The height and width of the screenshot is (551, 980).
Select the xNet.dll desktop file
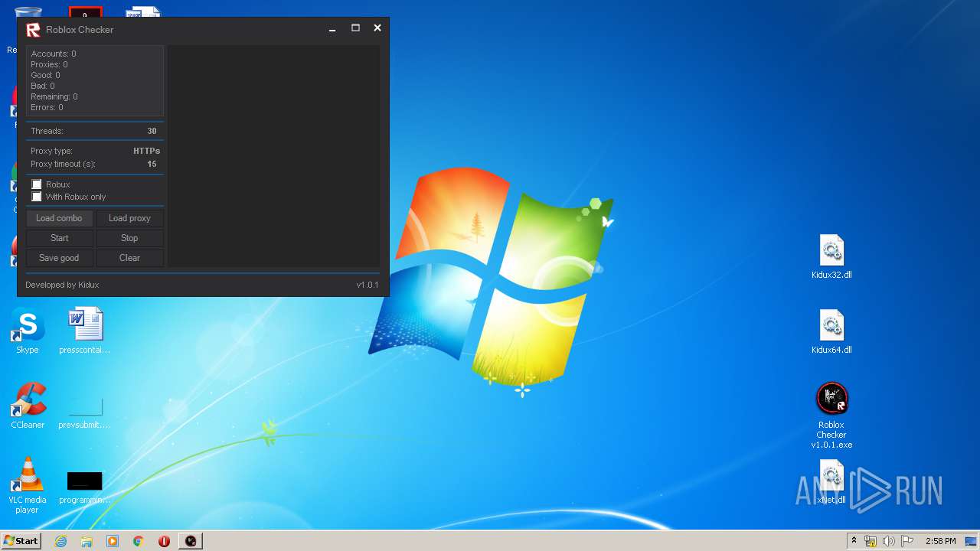(x=831, y=482)
